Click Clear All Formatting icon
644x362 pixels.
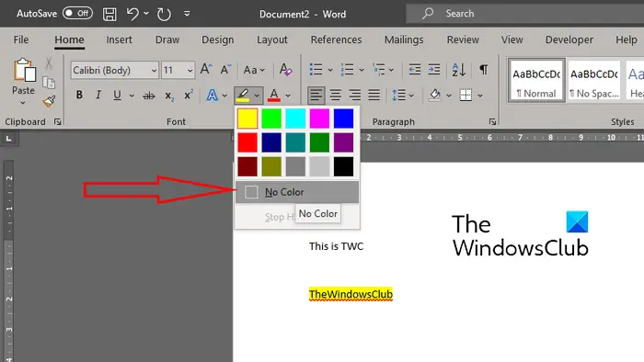285,70
